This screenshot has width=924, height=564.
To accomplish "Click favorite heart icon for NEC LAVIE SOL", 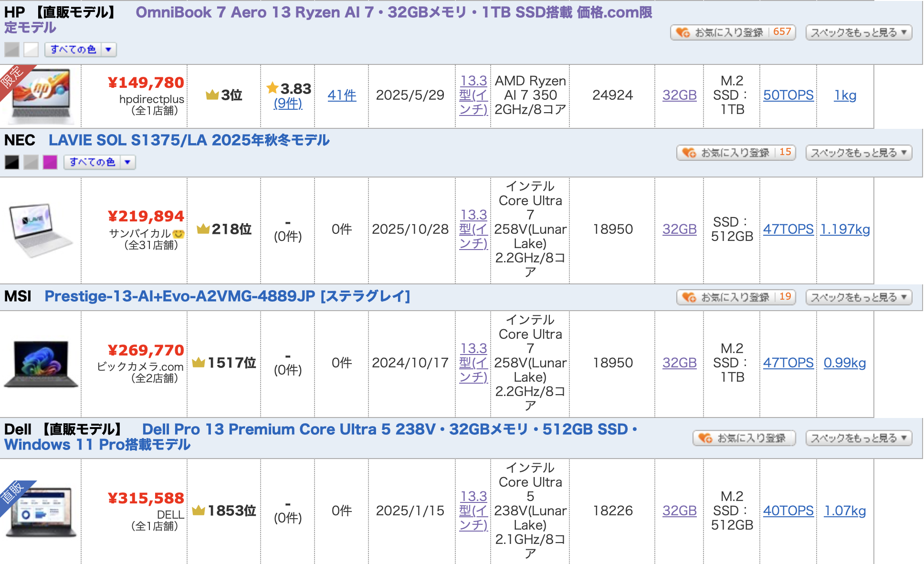I will click(x=689, y=153).
